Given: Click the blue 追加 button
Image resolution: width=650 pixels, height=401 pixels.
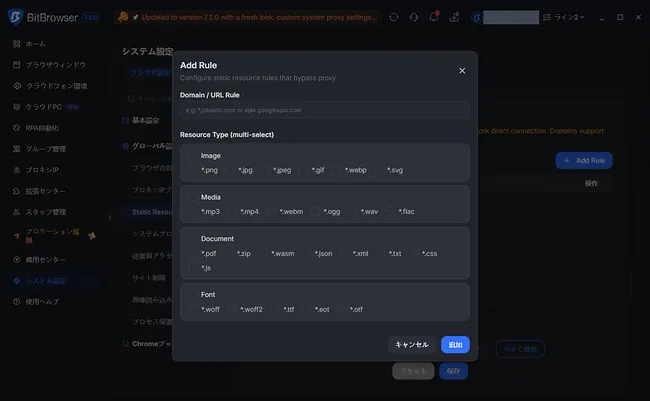Looking at the screenshot, I should [455, 345].
